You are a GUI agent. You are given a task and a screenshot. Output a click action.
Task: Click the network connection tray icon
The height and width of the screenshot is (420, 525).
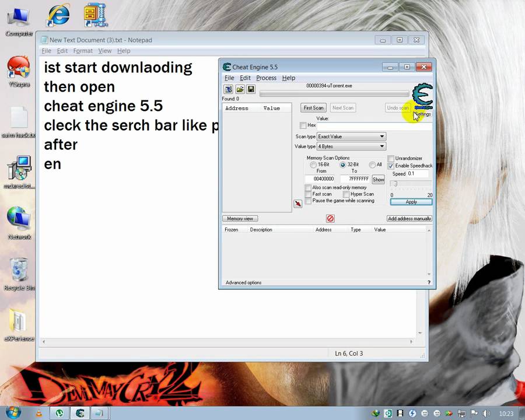click(462, 414)
